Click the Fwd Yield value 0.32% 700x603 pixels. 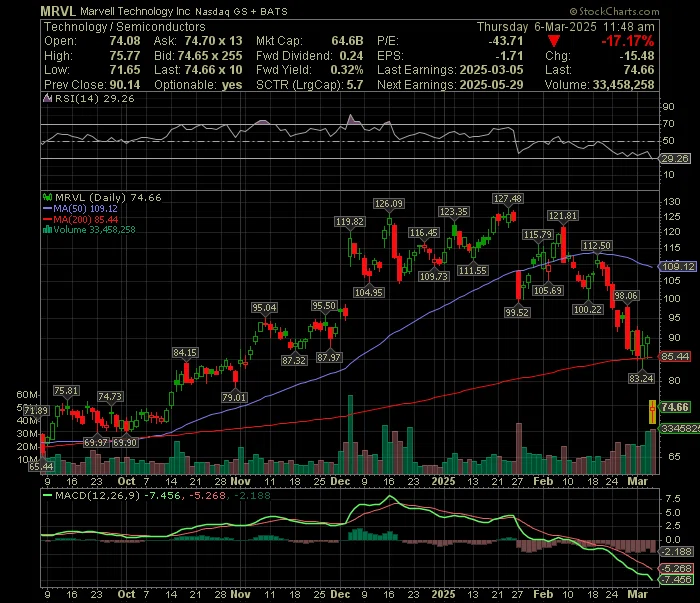[347, 70]
